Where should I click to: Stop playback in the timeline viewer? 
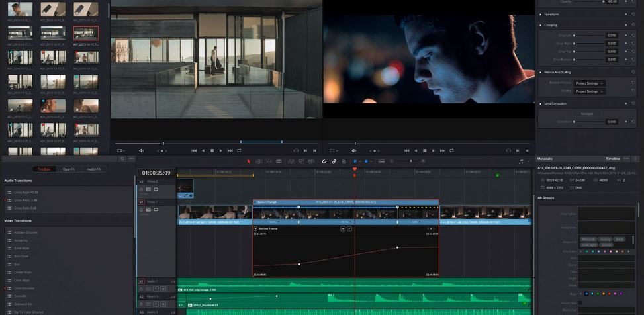425,151
